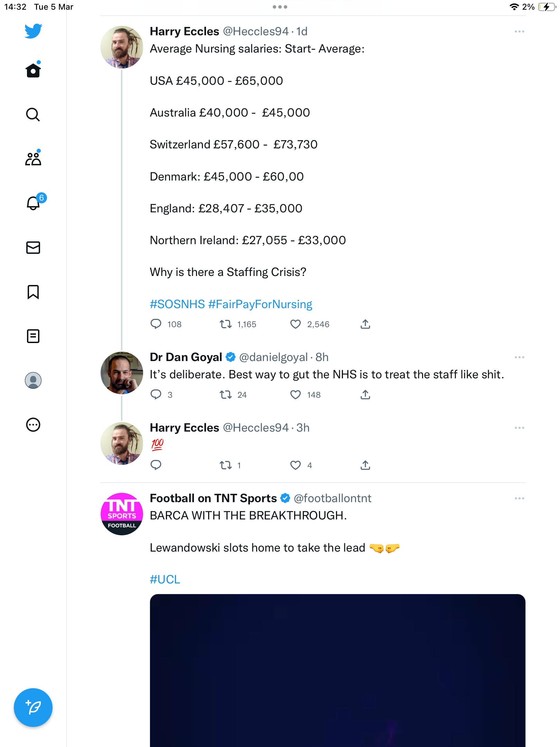Screen dimensions: 560x747
Task: Open the More circle icon in sidebar
Action: (x=33, y=425)
